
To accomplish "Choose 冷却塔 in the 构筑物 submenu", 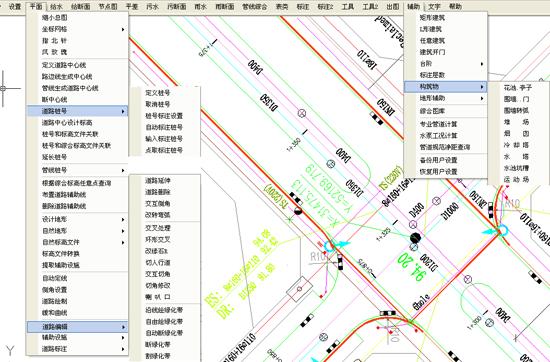I will [516, 145].
